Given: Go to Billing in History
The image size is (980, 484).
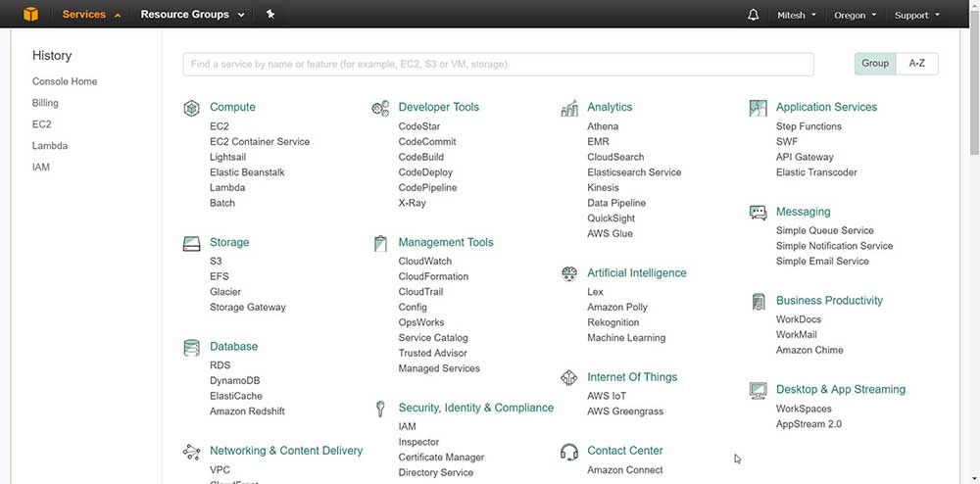Looking at the screenshot, I should tap(45, 103).
